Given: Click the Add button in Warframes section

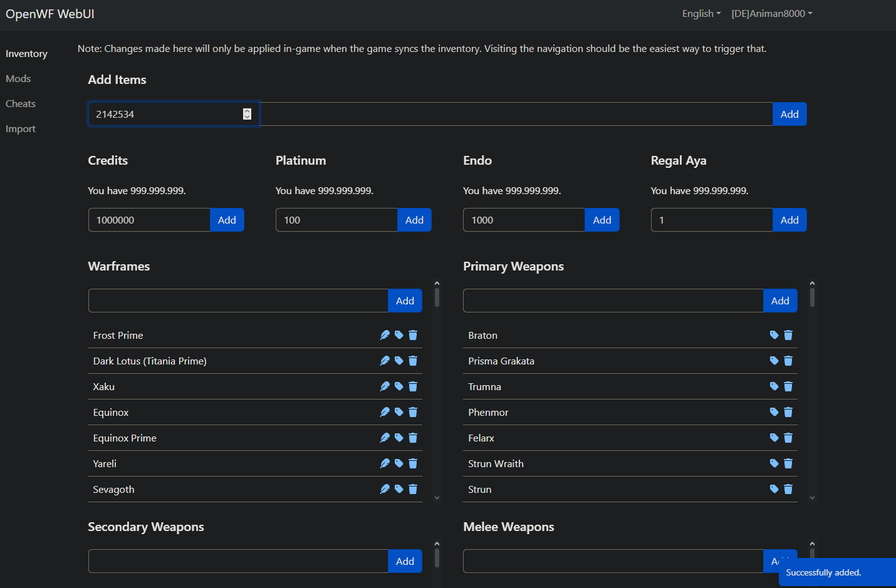Looking at the screenshot, I should coord(405,301).
